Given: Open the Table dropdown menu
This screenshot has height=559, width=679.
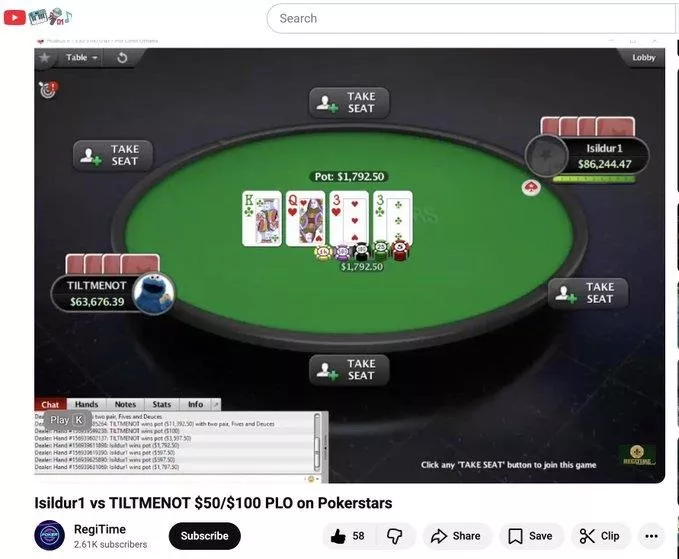Looking at the screenshot, I should [81, 58].
